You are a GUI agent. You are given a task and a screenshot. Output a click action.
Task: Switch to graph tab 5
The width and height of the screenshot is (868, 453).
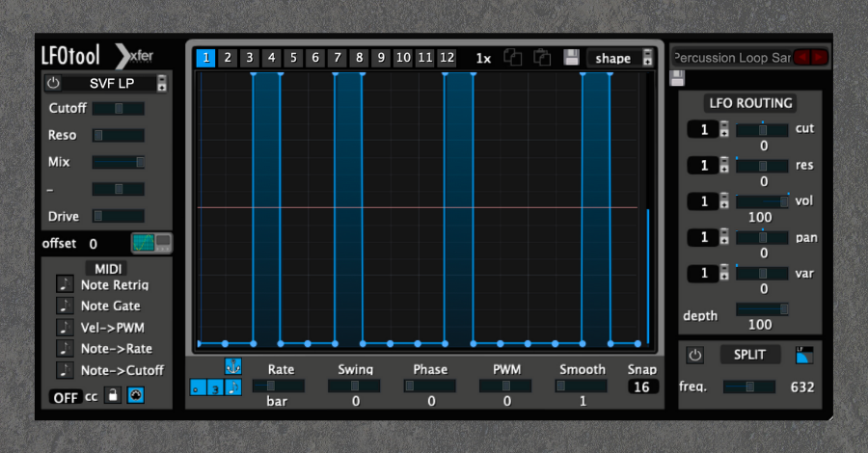pyautogui.click(x=293, y=58)
